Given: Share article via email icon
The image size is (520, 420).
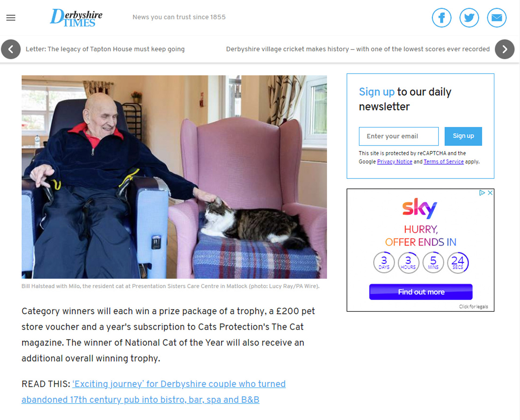Looking at the screenshot, I should (x=497, y=18).
